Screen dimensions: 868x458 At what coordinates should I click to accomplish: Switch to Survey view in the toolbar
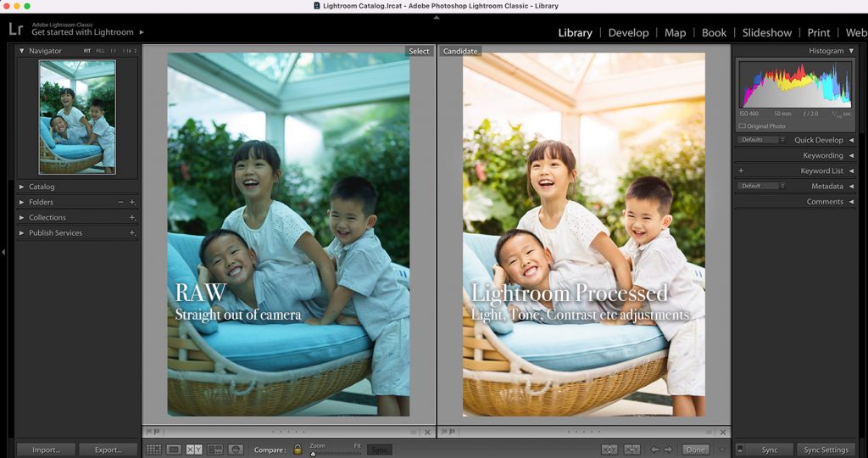pyautogui.click(x=214, y=450)
